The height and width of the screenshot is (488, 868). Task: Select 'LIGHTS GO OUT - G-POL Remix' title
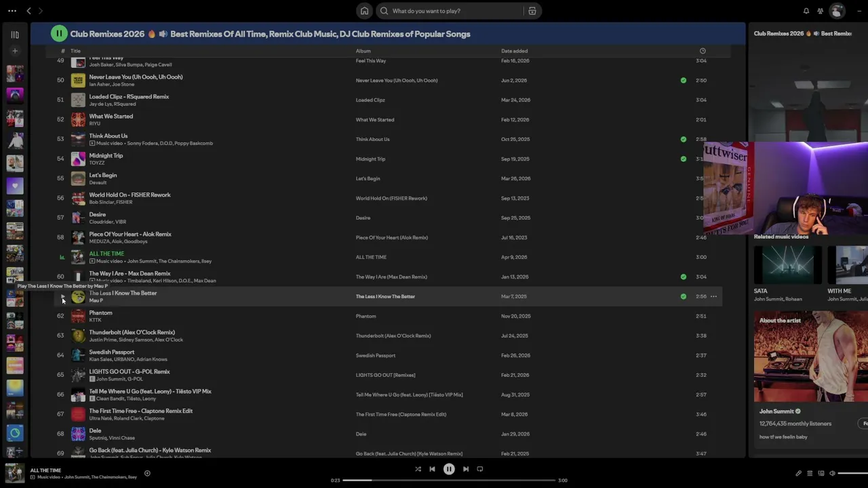pyautogui.click(x=130, y=371)
